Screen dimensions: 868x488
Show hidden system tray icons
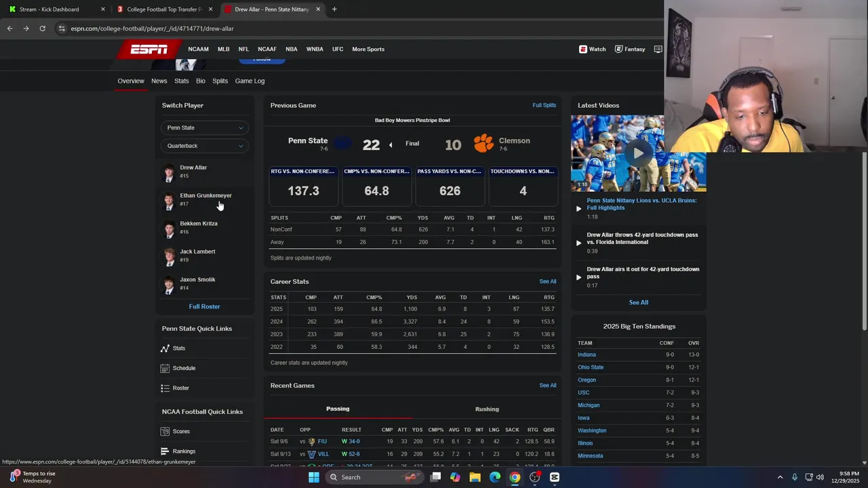pos(780,477)
